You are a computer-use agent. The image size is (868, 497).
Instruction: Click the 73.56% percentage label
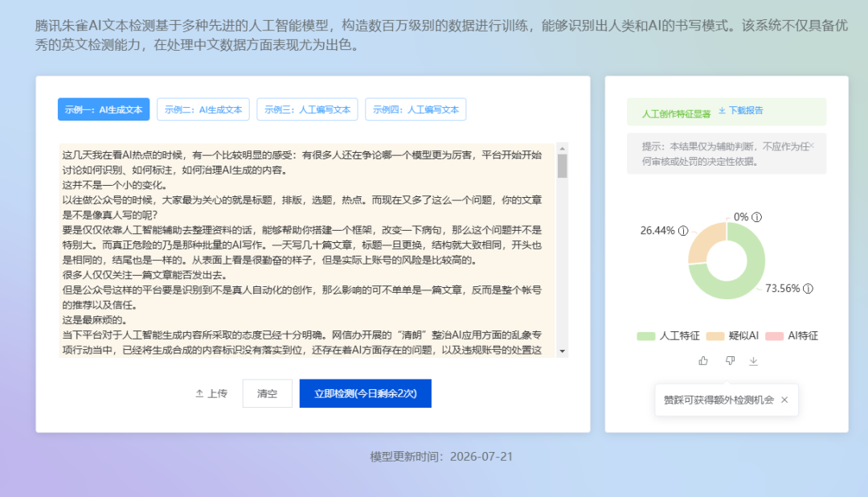pos(782,289)
